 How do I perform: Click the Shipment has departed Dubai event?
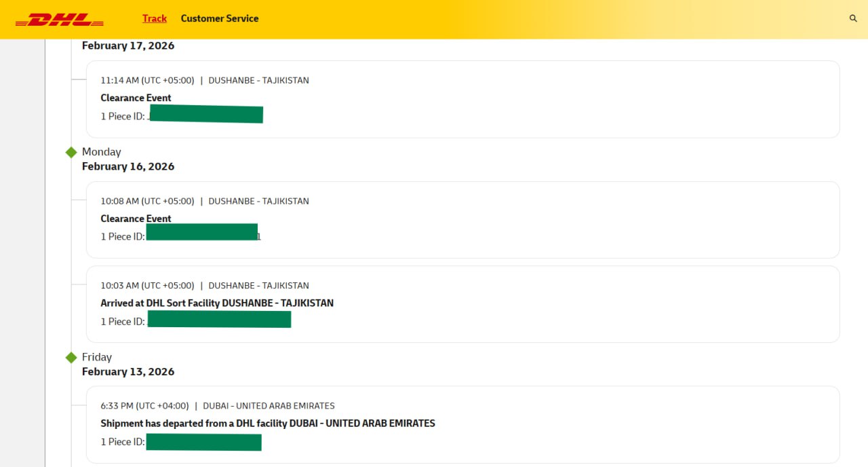[268, 423]
